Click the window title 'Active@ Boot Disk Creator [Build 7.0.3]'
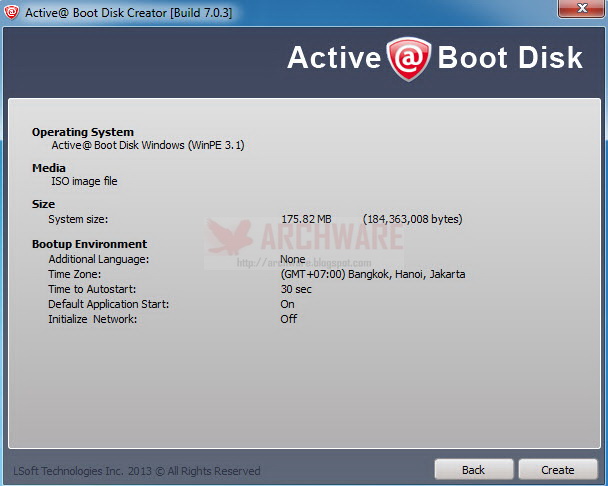Image resolution: width=608 pixels, height=486 pixels. point(129,13)
